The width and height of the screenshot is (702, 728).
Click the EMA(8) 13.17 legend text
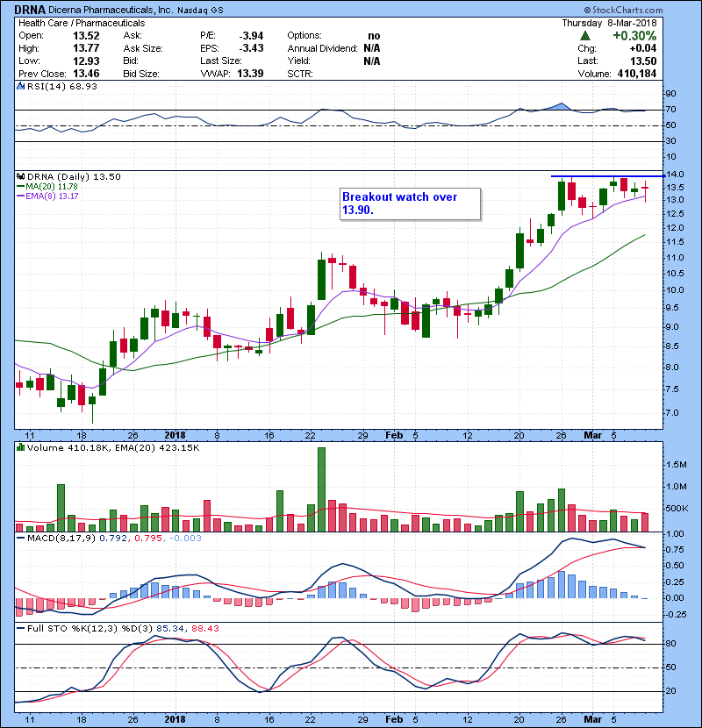pos(52,196)
